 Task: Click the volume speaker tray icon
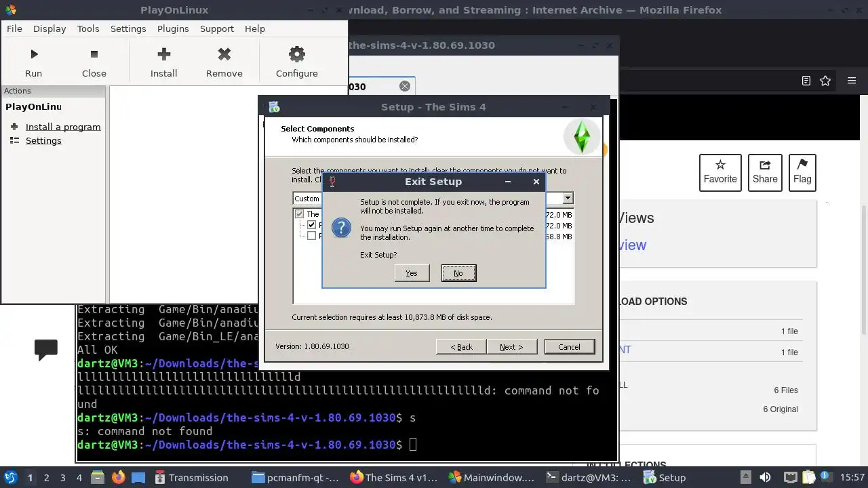tap(765, 477)
